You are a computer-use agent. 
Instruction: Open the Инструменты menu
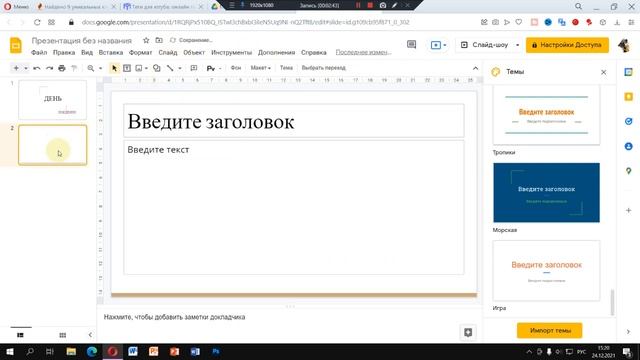[x=231, y=53]
